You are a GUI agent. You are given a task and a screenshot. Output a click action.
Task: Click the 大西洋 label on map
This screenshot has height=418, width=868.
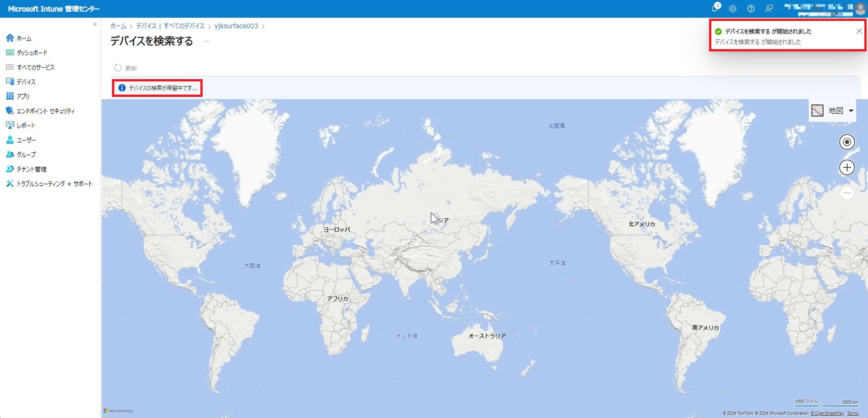(252, 266)
